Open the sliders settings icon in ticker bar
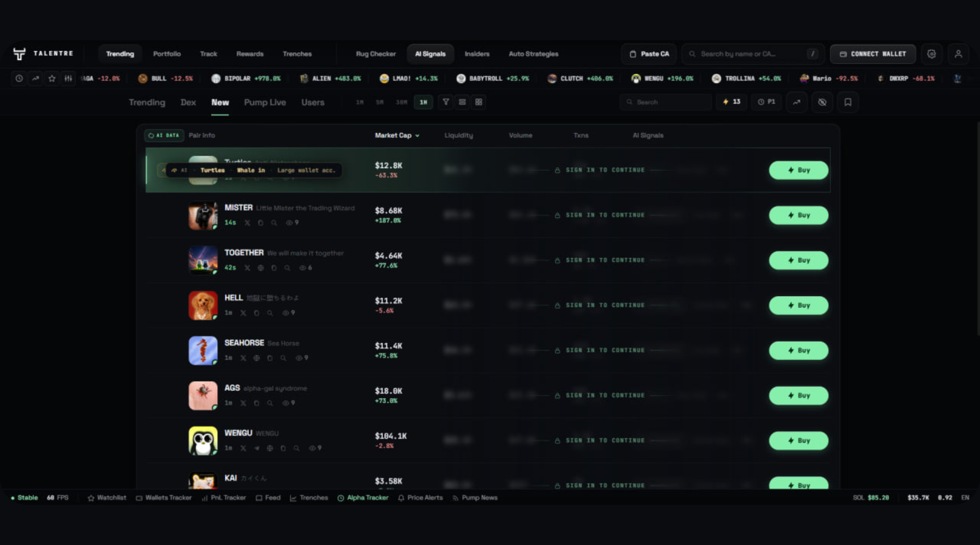The height and width of the screenshot is (545, 980). (x=68, y=78)
